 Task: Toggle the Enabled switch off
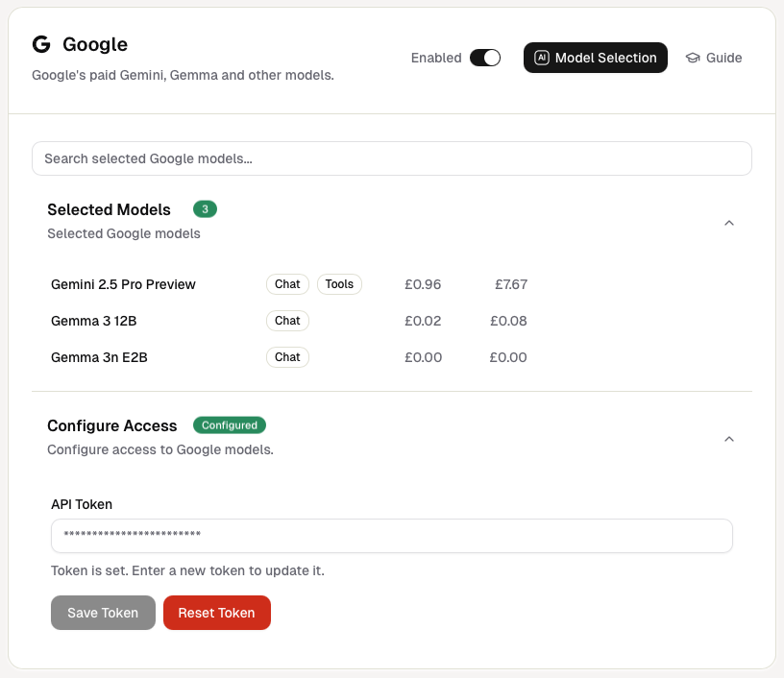(485, 58)
